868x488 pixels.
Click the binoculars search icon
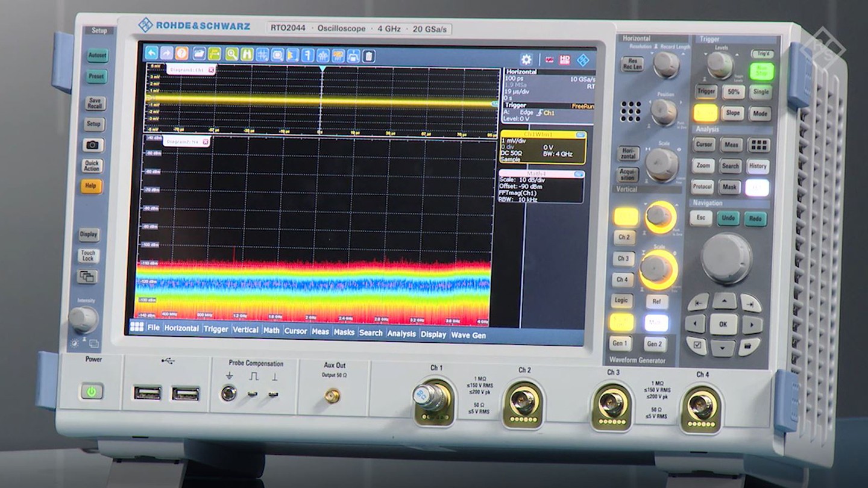247,55
